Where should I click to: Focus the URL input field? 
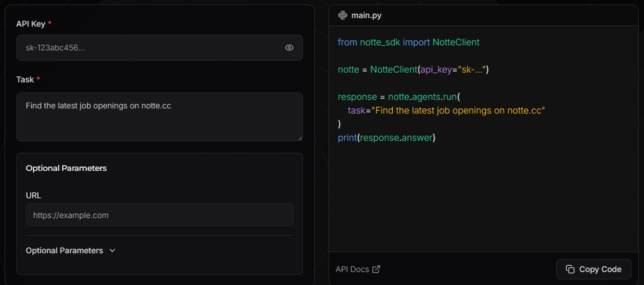[159, 215]
